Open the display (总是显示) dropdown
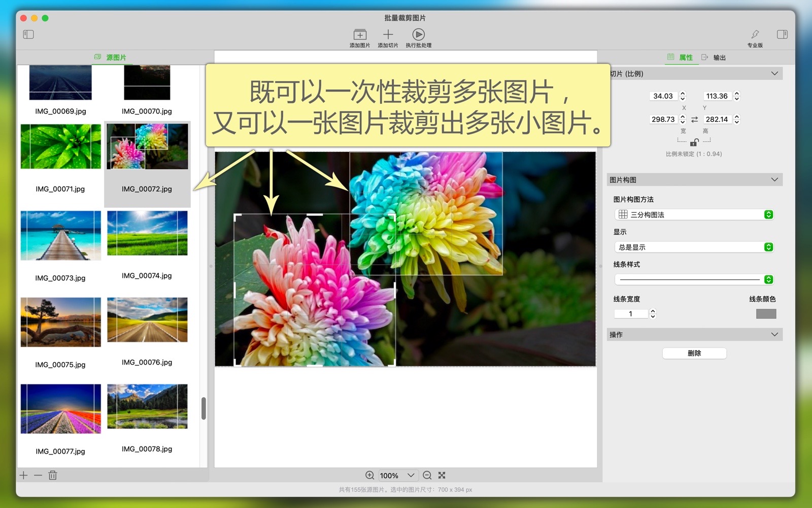The height and width of the screenshot is (508, 812). [694, 247]
